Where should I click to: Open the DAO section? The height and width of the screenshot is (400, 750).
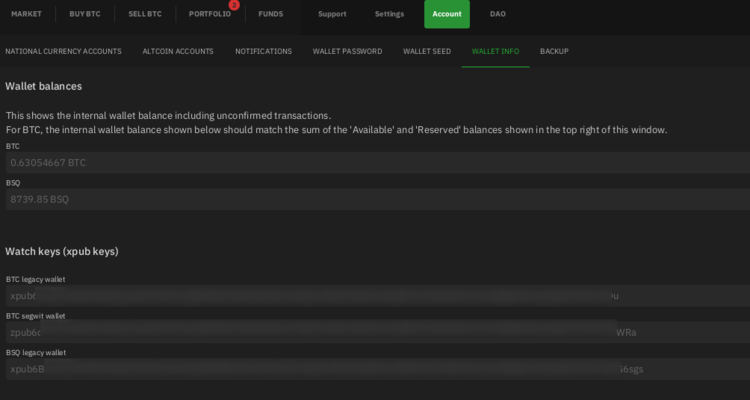[497, 15]
